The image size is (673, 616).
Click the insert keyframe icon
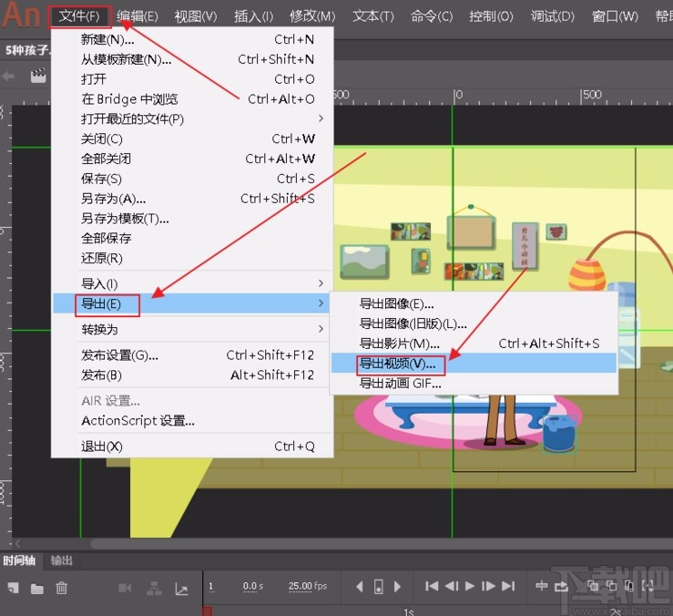(379, 586)
